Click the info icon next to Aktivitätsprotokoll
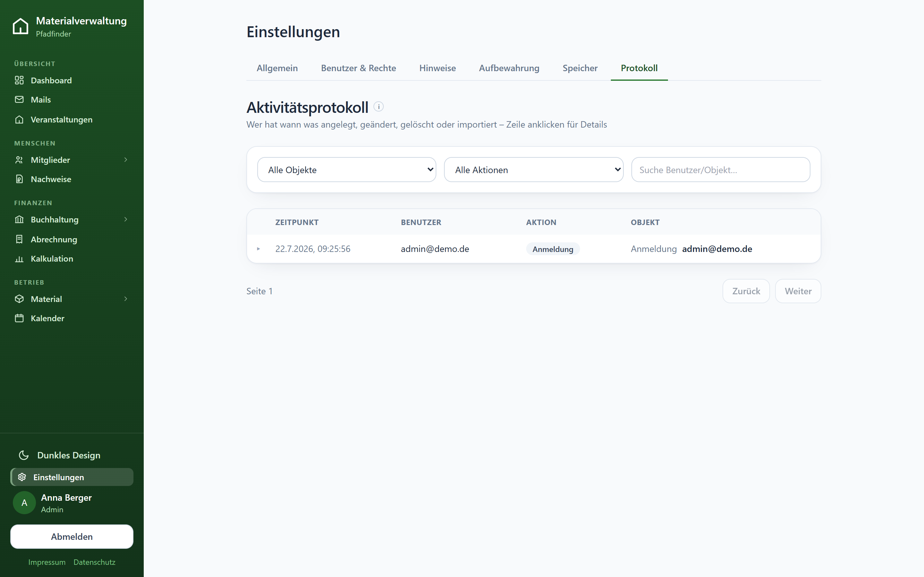Screen dimensions: 924x577 [378, 107]
